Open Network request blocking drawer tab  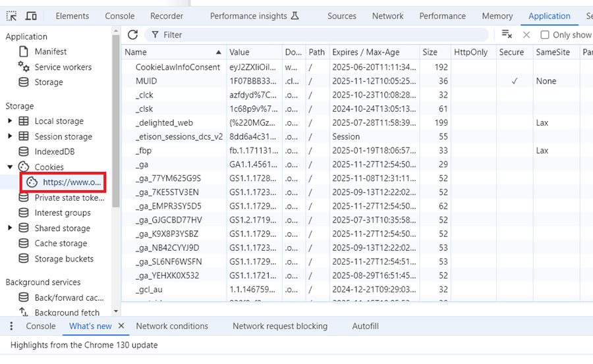(x=280, y=326)
